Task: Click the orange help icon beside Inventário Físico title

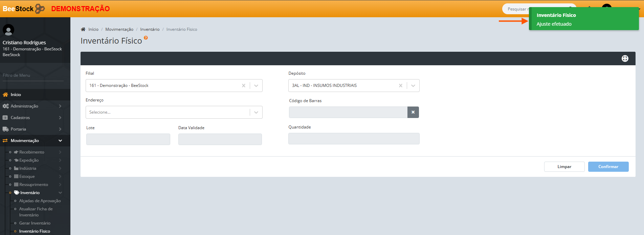Action: click(146, 38)
